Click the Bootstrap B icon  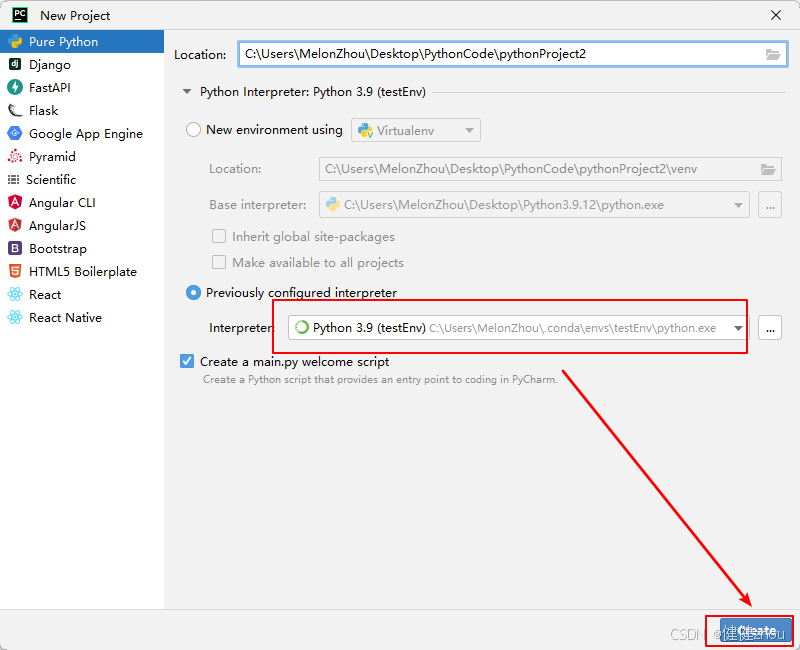(x=15, y=248)
